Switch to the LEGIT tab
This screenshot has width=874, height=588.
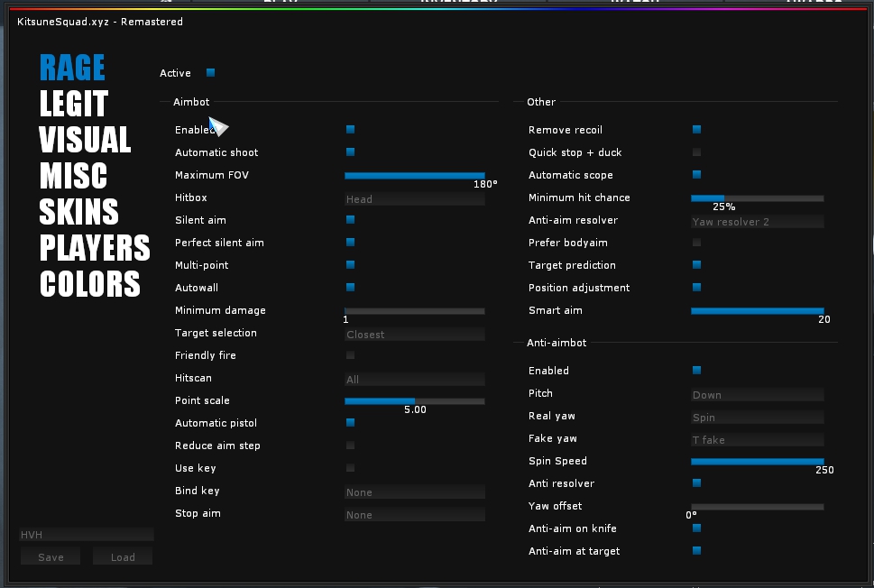(73, 104)
